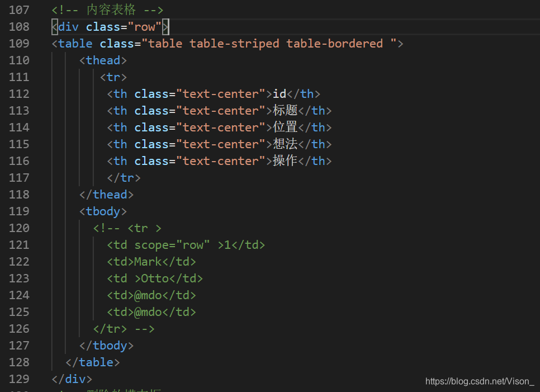Click line number 129 in gutter

pyautogui.click(x=19, y=379)
